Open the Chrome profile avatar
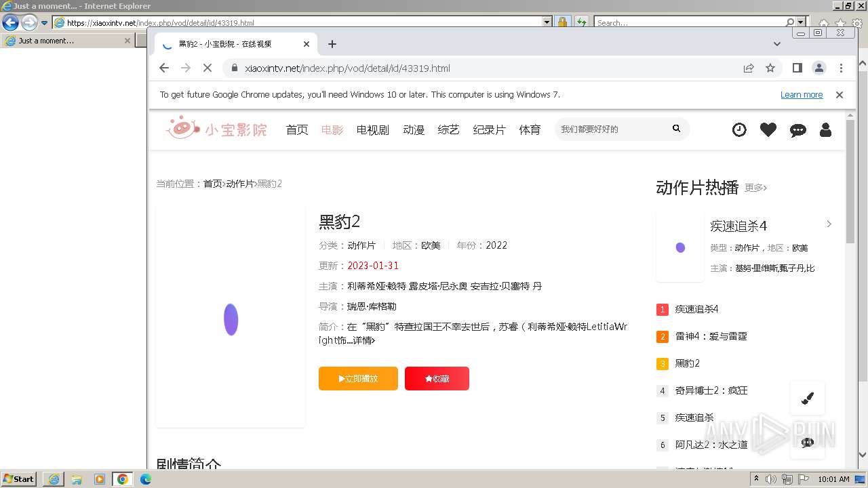 819,68
